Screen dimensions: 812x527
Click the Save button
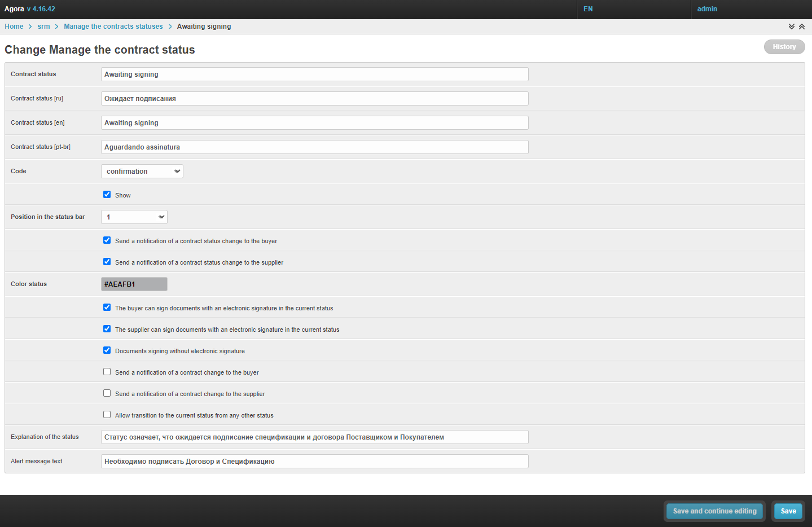788,511
